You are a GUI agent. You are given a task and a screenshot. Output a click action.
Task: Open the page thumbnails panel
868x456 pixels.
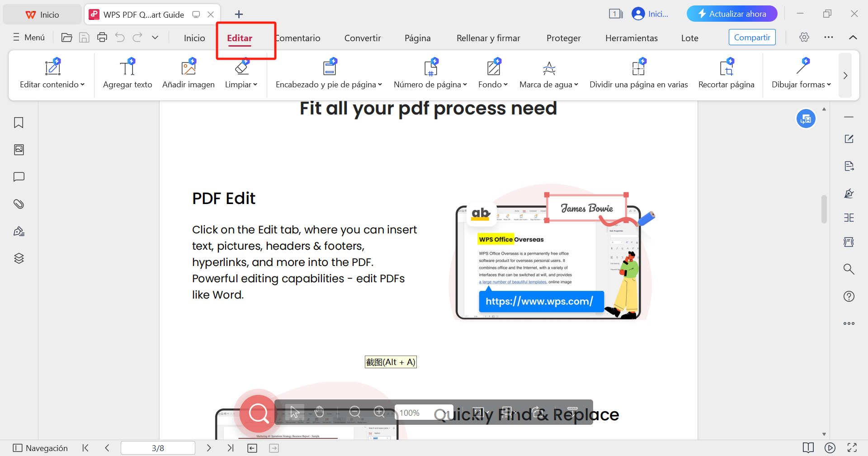[19, 150]
